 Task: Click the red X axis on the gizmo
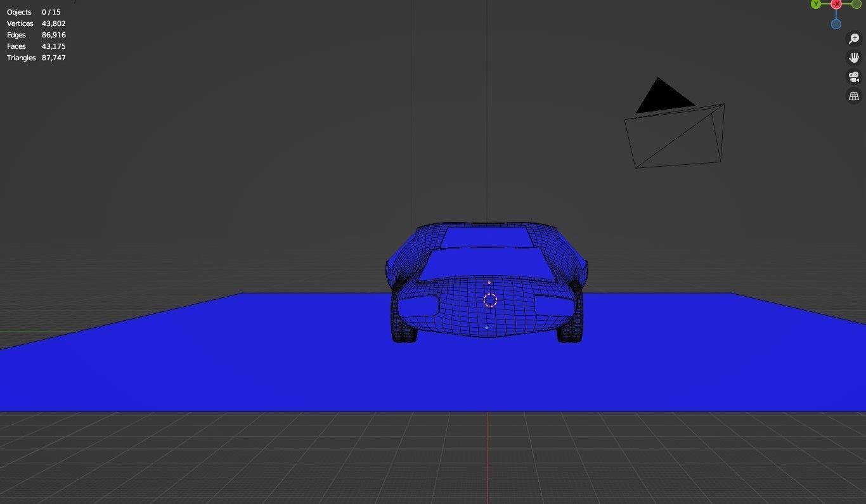click(x=836, y=4)
